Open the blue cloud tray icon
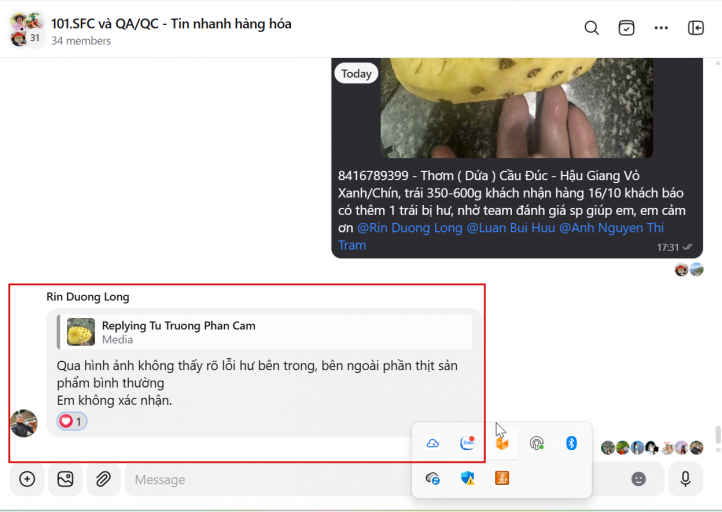The height and width of the screenshot is (512, 722). click(432, 443)
